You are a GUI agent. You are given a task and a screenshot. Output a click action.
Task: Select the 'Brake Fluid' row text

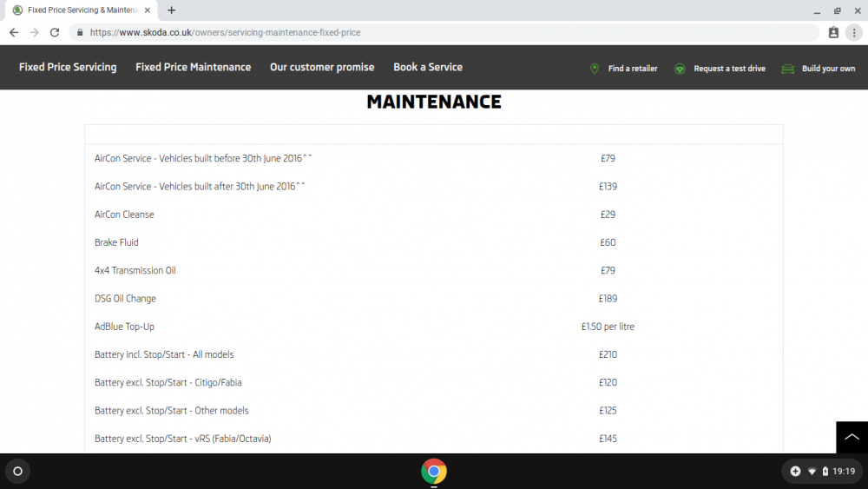point(116,242)
